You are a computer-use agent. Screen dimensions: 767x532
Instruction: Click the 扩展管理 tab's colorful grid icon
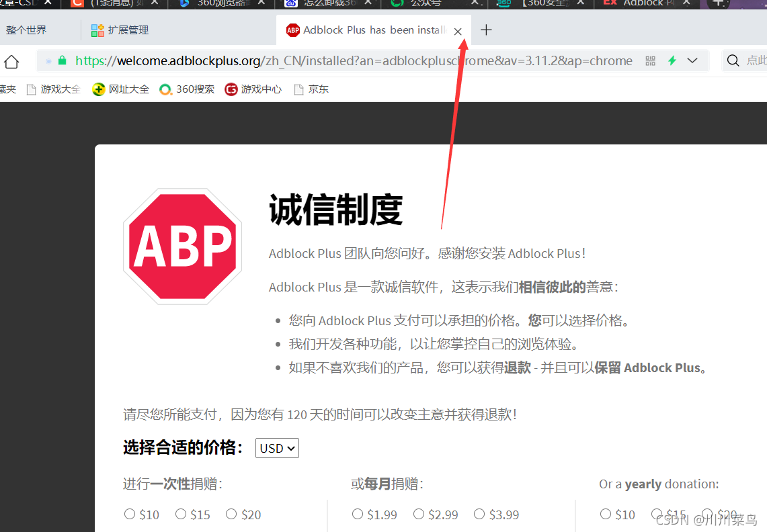[x=97, y=30]
